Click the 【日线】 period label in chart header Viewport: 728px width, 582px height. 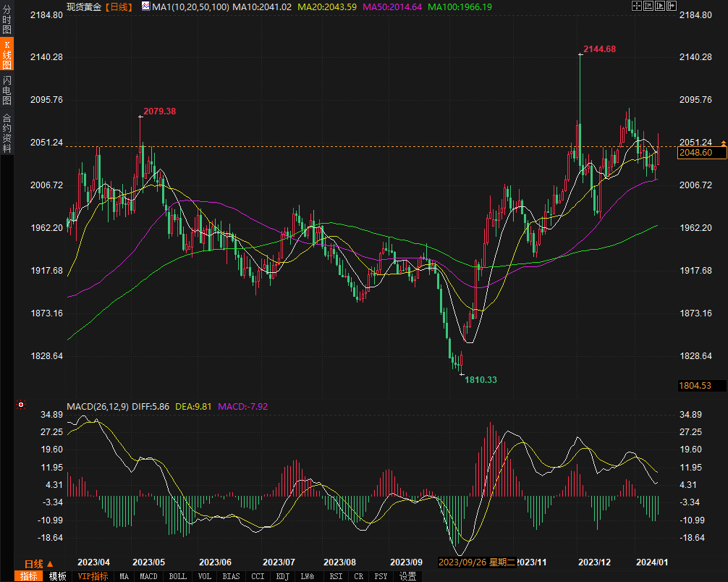[x=118, y=7]
